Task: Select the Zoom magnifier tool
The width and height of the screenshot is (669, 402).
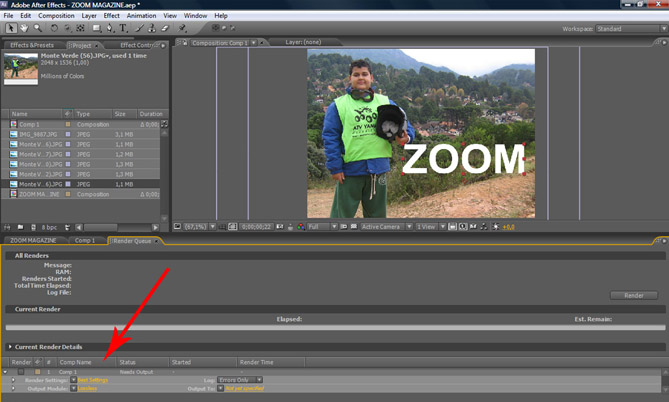Action: [38, 28]
